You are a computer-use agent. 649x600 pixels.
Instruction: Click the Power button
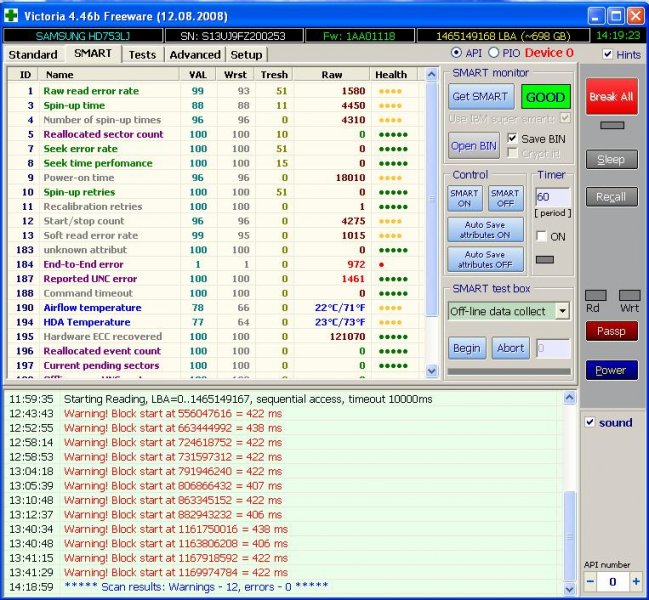[x=611, y=370]
